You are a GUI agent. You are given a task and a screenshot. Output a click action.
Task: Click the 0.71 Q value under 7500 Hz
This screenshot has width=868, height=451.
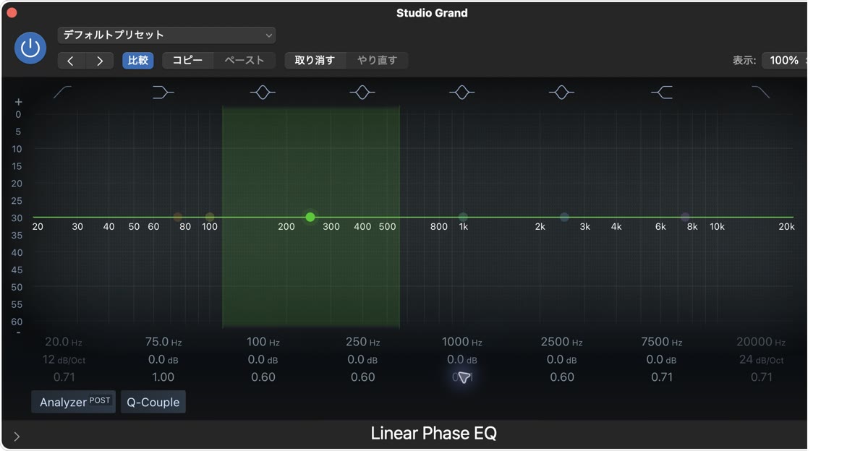click(x=661, y=377)
